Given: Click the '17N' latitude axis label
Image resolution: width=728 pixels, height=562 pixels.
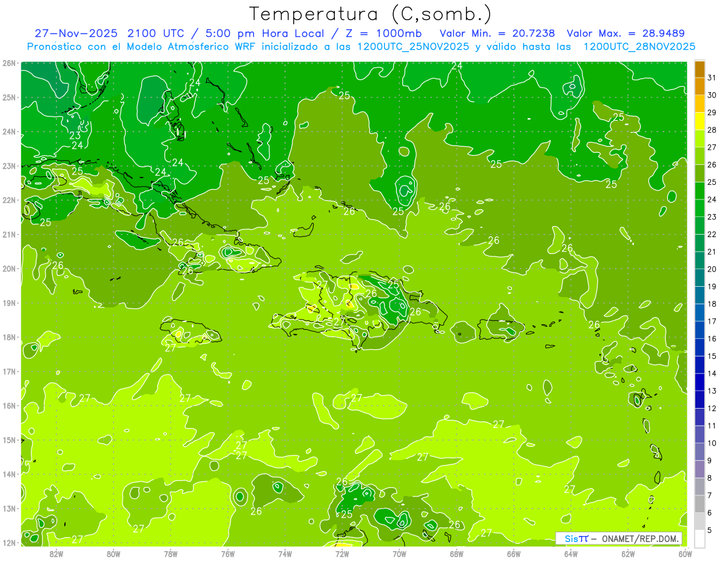Looking at the screenshot, I should 9,372.
